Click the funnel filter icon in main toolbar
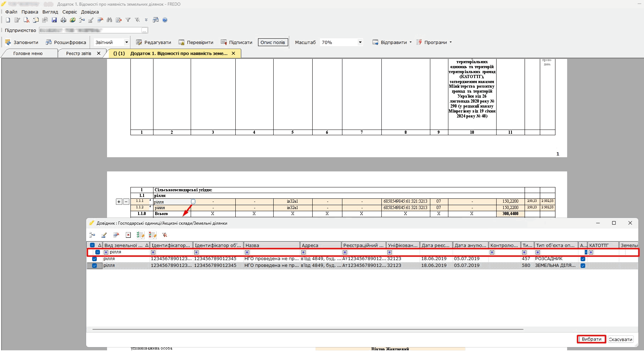Screen dimensions: 644x351 tap(128, 20)
